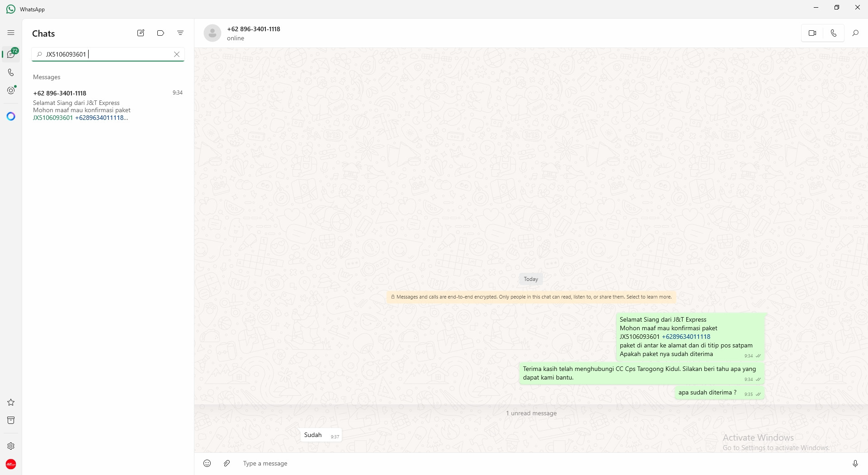
Task: Open Starred messages in sidebar
Action: [x=11, y=402]
